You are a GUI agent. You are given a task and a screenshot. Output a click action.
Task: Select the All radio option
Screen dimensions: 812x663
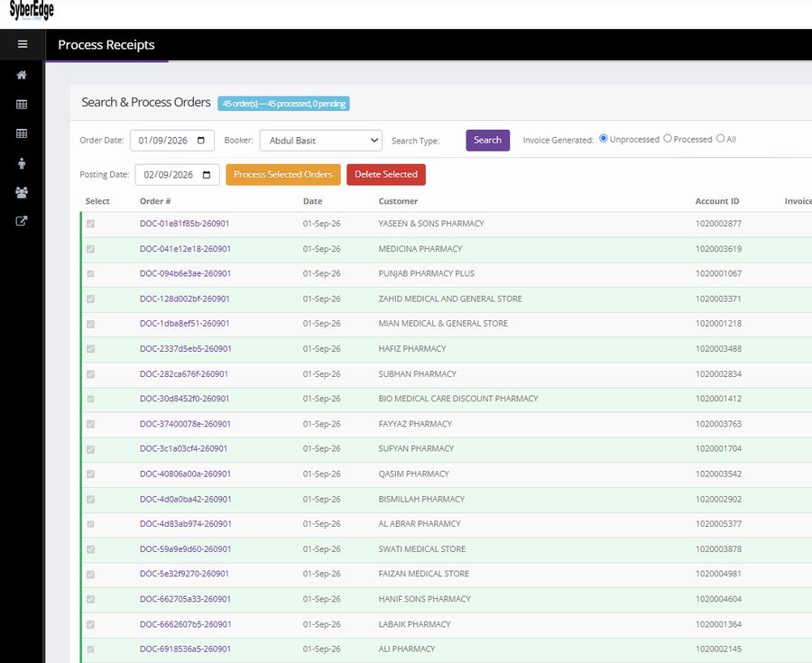tap(720, 138)
